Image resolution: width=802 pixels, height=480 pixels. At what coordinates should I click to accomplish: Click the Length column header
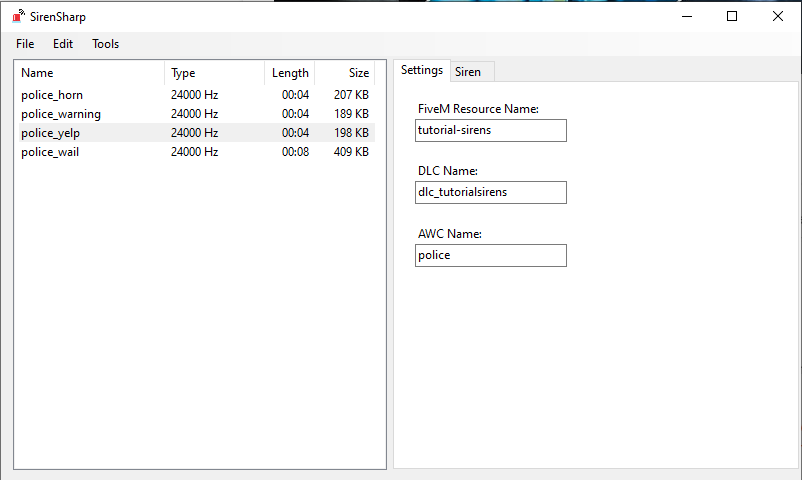click(x=290, y=73)
